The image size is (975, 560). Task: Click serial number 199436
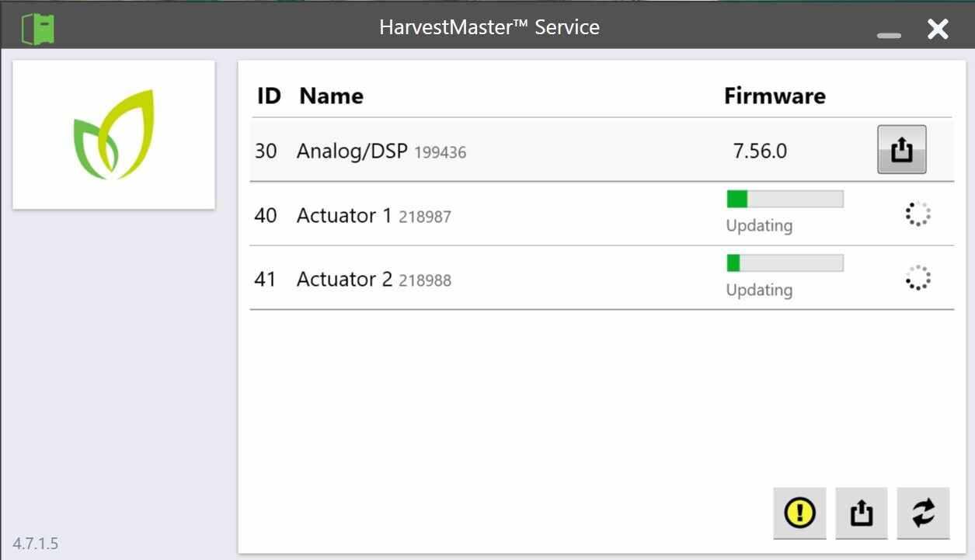[440, 153]
